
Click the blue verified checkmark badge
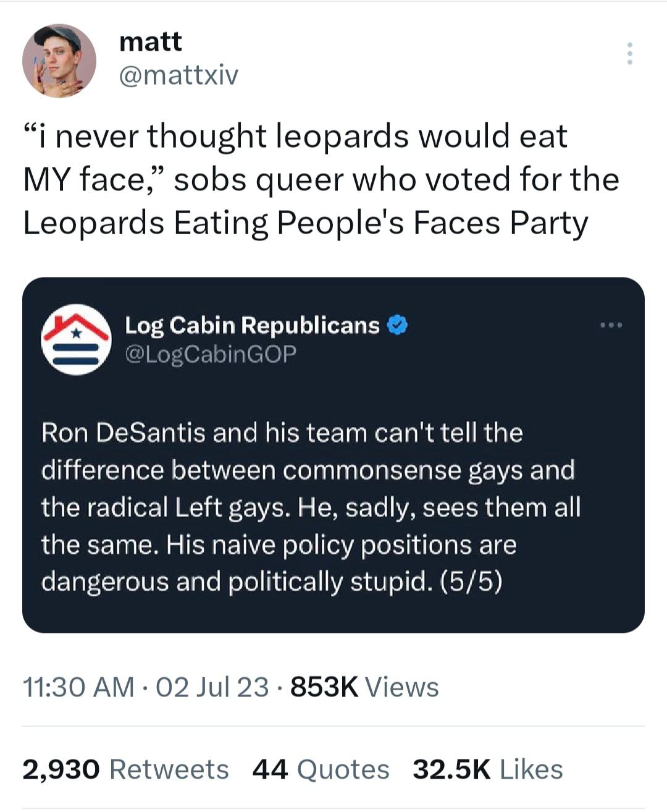[398, 325]
